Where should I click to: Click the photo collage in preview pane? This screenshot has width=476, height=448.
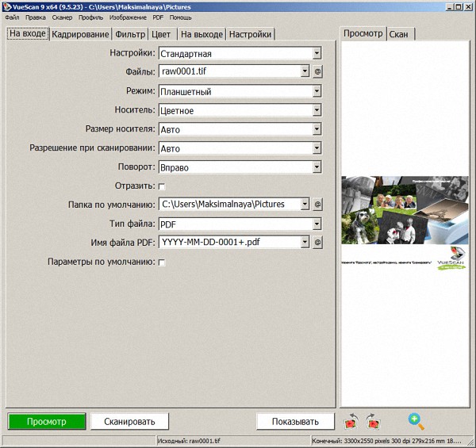[x=405, y=210]
